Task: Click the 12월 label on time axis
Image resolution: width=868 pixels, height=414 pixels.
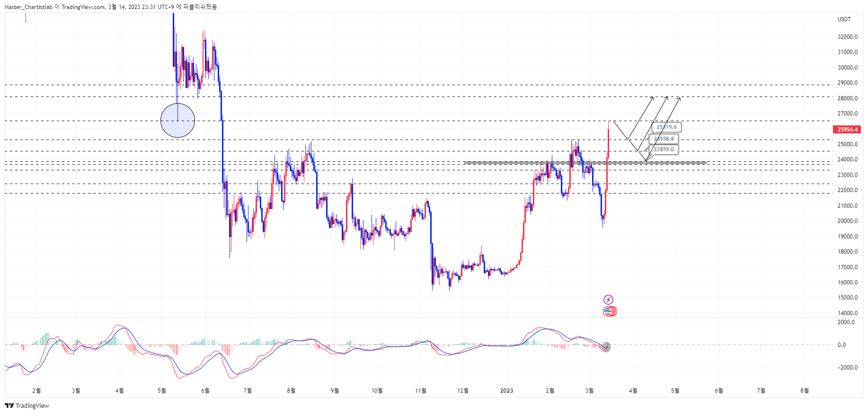Action: tap(463, 391)
